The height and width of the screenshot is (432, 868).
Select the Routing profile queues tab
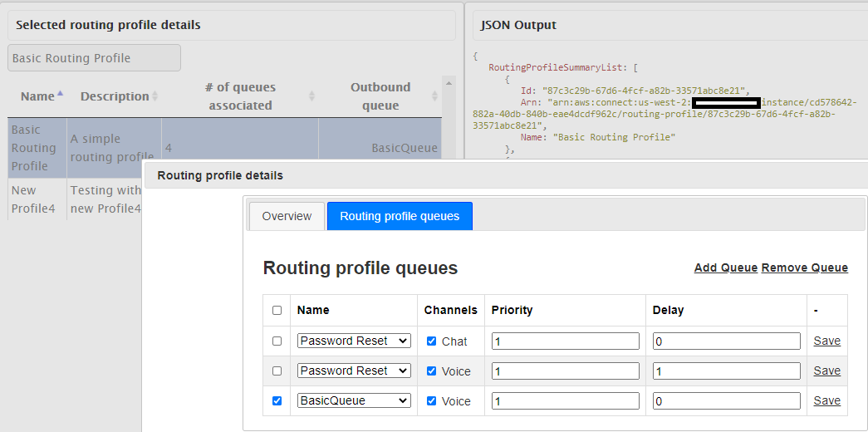pos(400,216)
